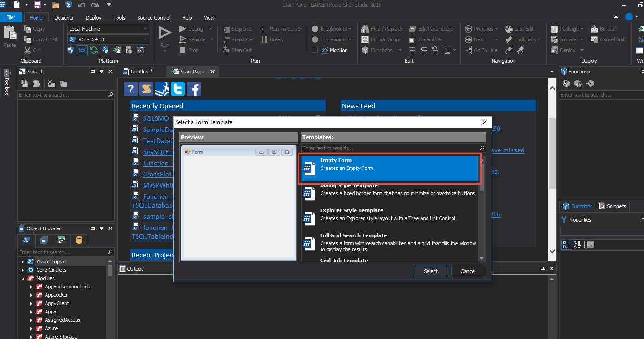The image size is (644, 339).
Task: Click the Start Page vertical scrollbar down arrow
Action: point(552,251)
